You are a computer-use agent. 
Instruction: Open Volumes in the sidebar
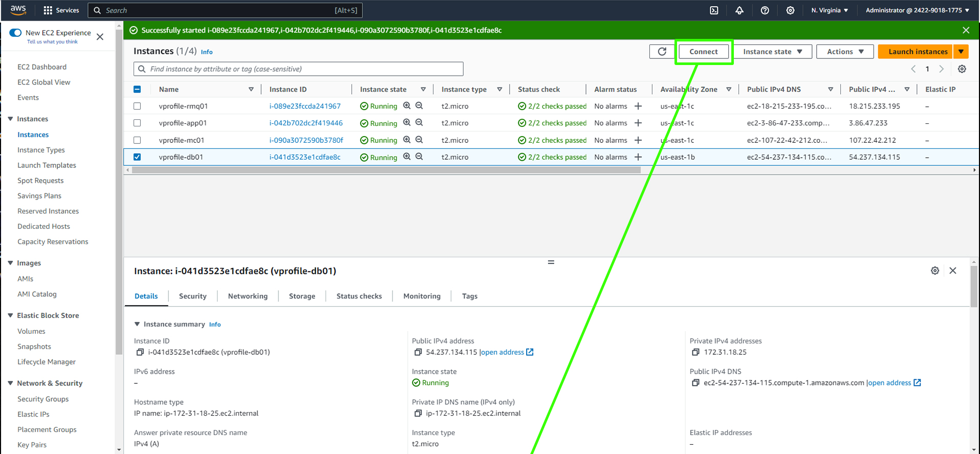[x=31, y=332]
